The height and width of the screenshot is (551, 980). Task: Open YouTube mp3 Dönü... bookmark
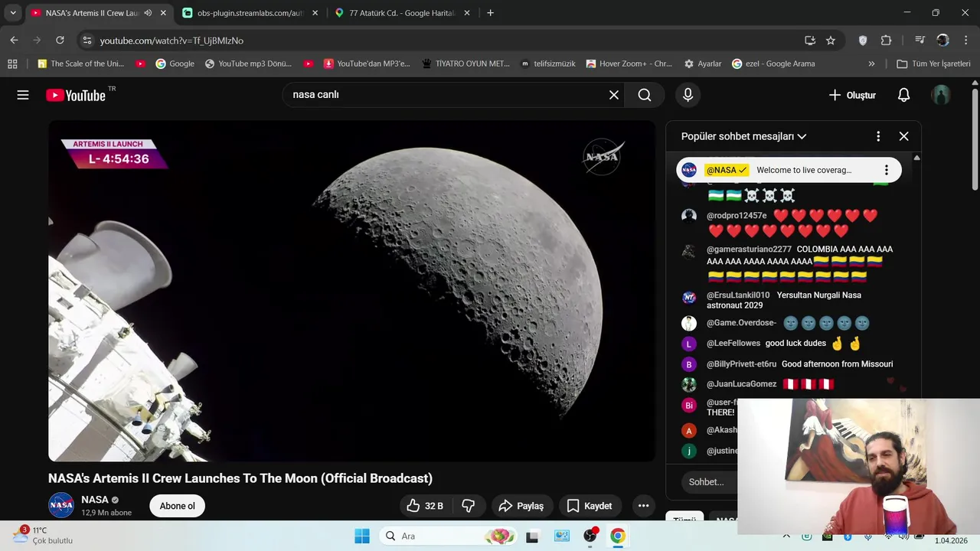(x=248, y=64)
